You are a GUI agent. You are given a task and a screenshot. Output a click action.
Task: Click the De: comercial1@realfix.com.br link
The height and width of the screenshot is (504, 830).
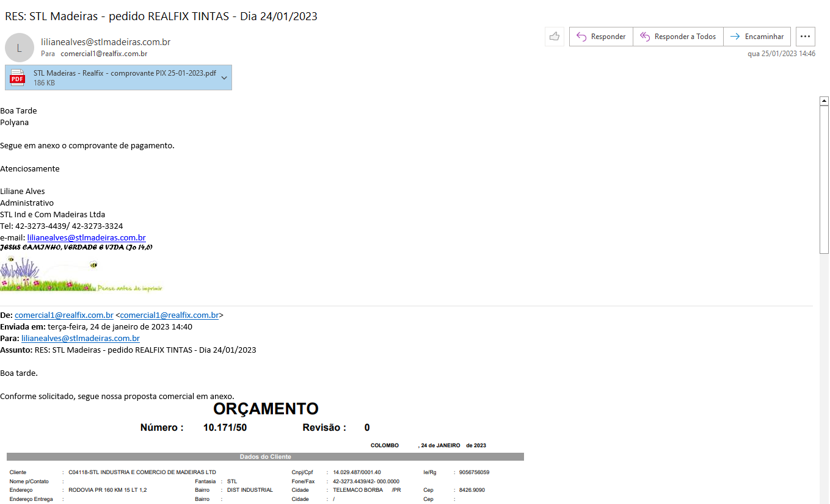[64, 315]
